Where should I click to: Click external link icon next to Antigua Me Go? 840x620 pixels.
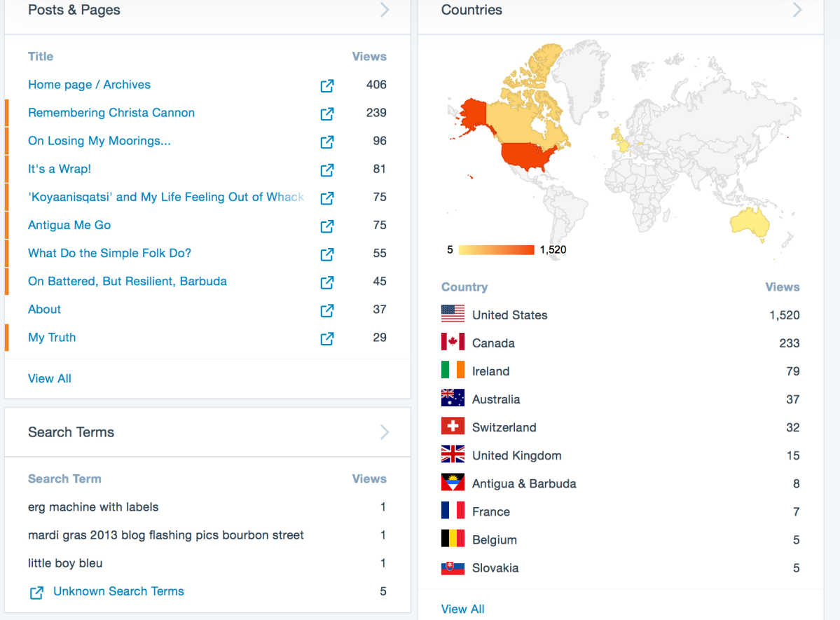pos(326,226)
